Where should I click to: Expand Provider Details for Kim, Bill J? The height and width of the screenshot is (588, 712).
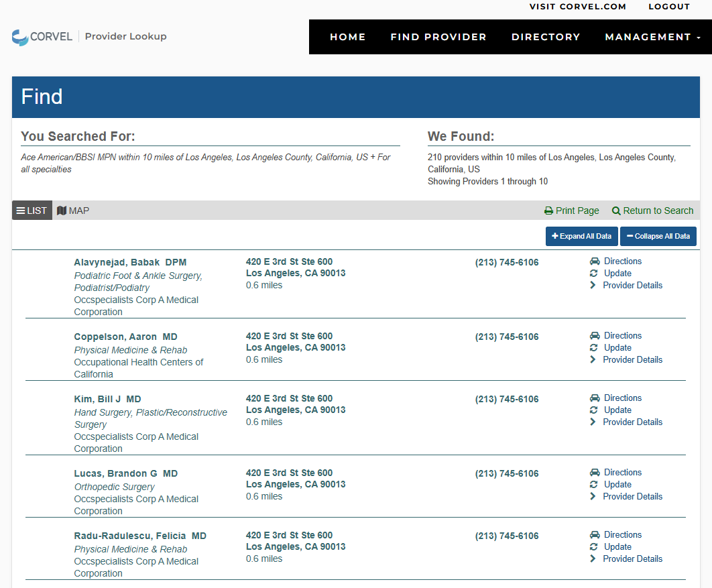point(632,422)
